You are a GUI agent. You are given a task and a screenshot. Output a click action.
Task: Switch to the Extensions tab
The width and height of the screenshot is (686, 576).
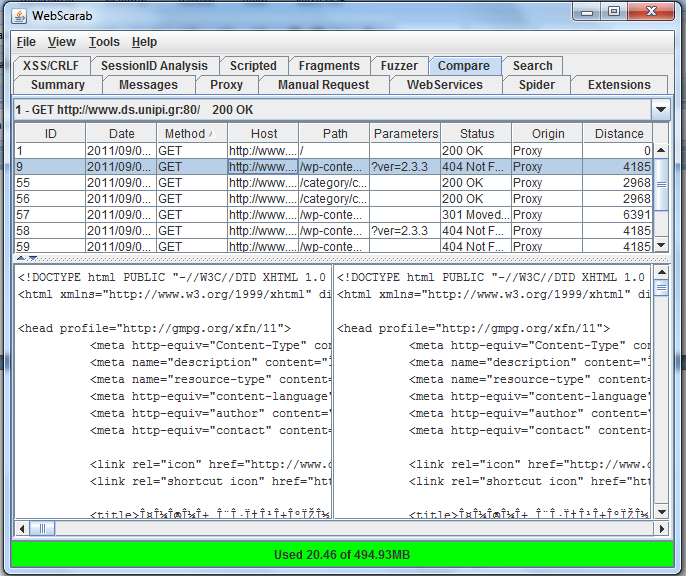coord(619,85)
